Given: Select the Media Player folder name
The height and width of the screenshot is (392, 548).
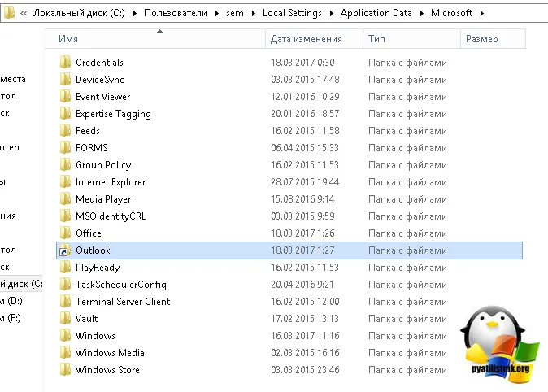Looking at the screenshot, I should 103,199.
